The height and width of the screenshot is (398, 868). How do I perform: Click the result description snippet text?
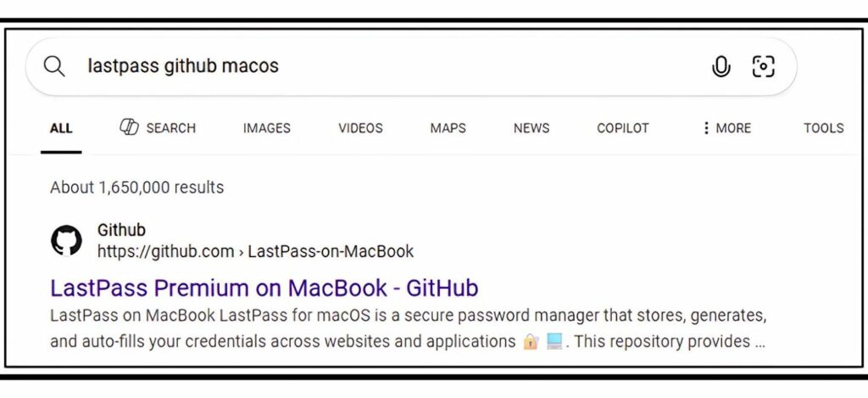click(x=408, y=328)
